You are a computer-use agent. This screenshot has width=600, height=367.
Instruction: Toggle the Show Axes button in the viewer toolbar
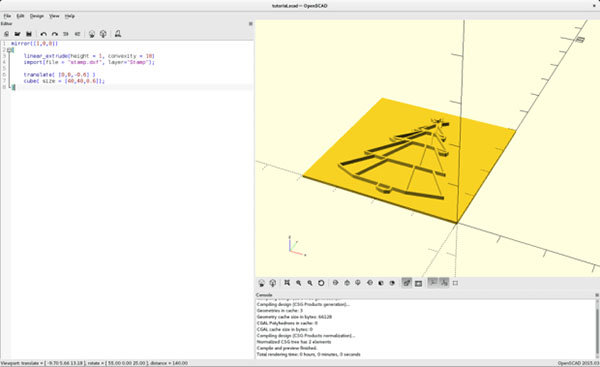click(433, 283)
